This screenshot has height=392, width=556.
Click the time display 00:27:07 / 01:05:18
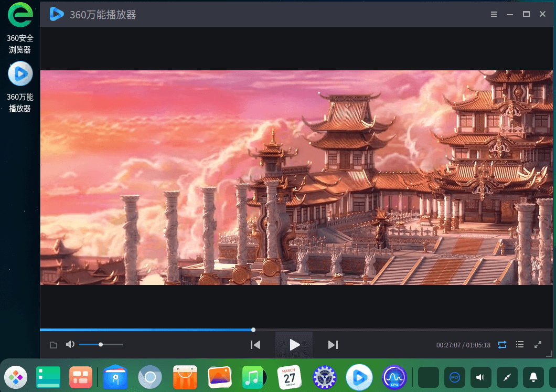click(x=463, y=345)
